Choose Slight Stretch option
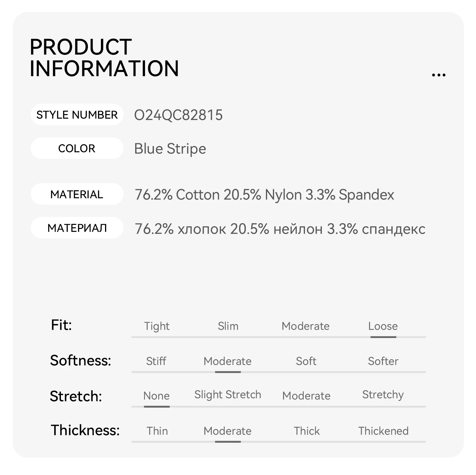476x475 pixels. click(x=228, y=394)
